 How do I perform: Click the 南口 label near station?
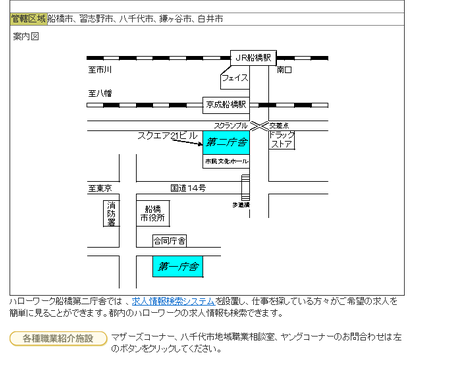[x=284, y=70]
